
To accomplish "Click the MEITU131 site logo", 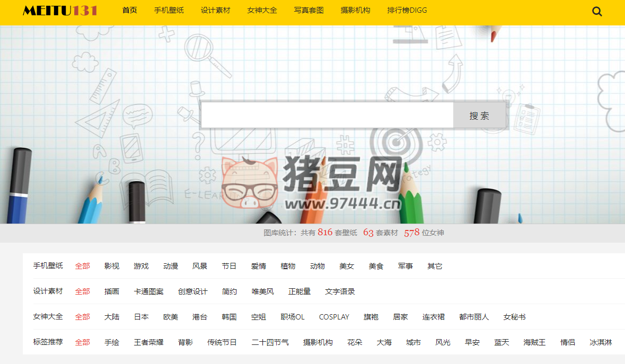I will (60, 11).
